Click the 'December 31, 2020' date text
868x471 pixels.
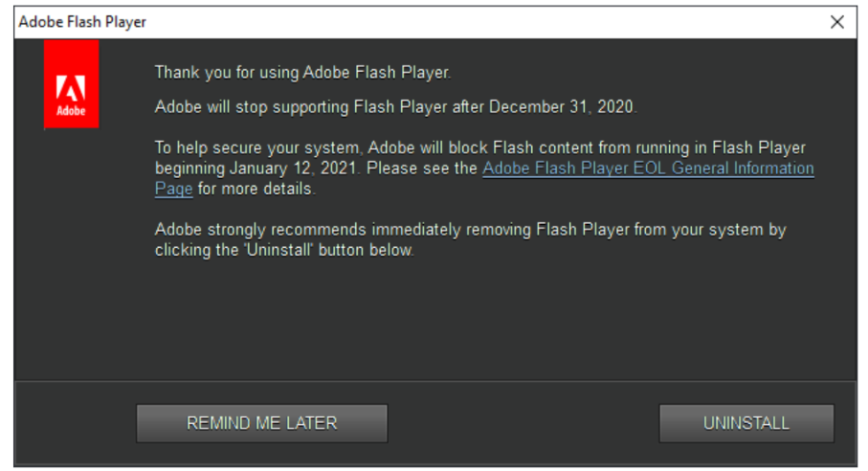562,107
